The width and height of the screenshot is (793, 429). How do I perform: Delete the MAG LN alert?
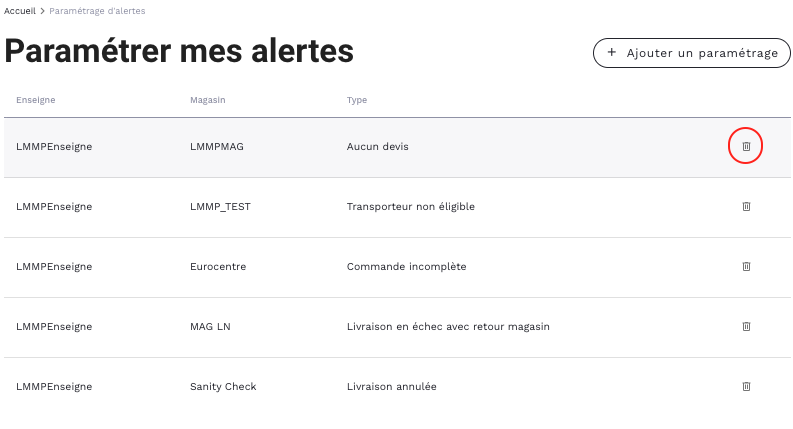[x=746, y=327]
